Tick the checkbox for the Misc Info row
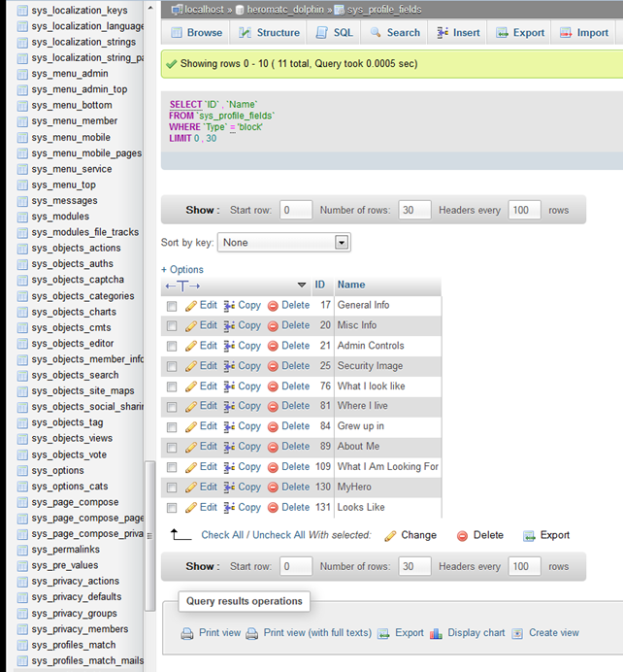The width and height of the screenshot is (623, 672). tap(172, 326)
